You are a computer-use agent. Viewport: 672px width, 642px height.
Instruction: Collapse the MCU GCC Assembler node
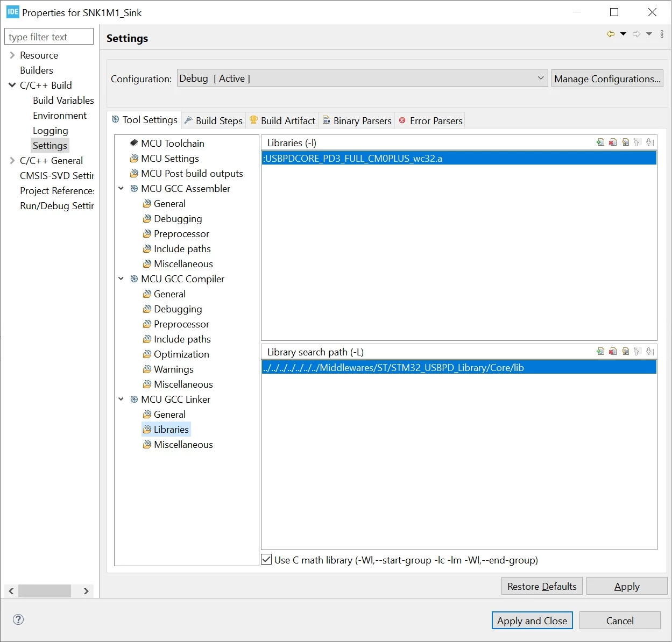point(121,189)
